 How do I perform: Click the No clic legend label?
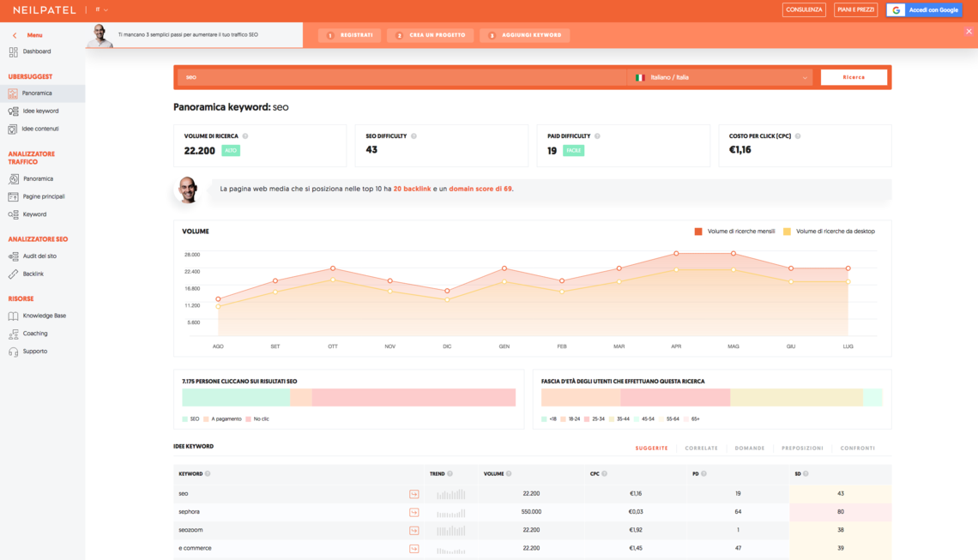[262, 419]
